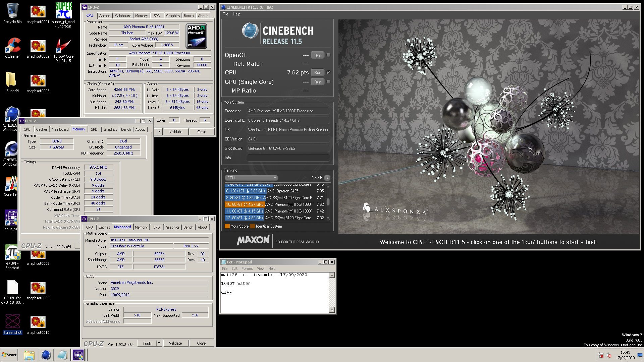Open Windows Explorer from the taskbar
Image resolution: width=644 pixels, height=362 pixels.
(x=29, y=355)
